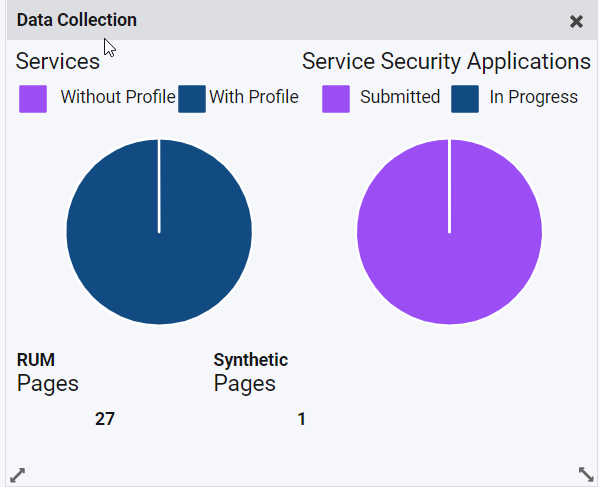
Task: Click the bottom-right resize arrows icon
Action: tap(586, 474)
